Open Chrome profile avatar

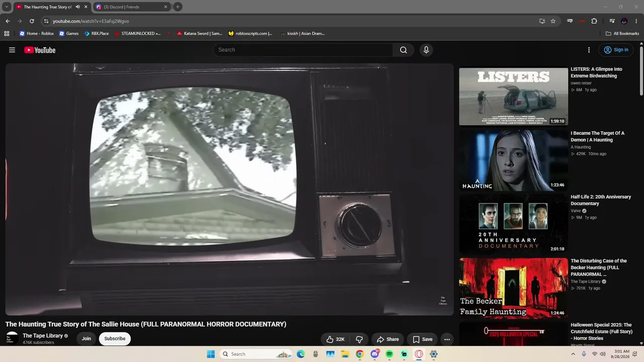coord(624,21)
